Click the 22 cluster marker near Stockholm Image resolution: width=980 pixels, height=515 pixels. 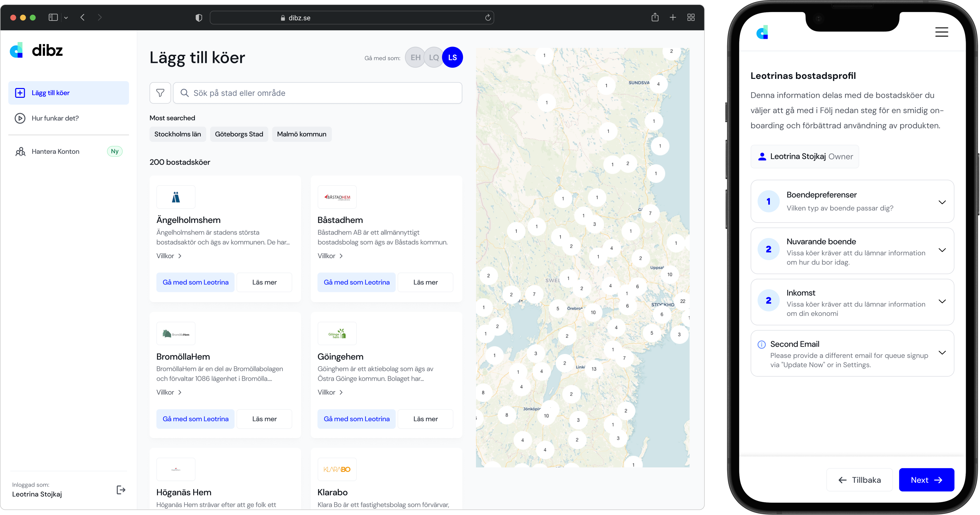tap(683, 301)
